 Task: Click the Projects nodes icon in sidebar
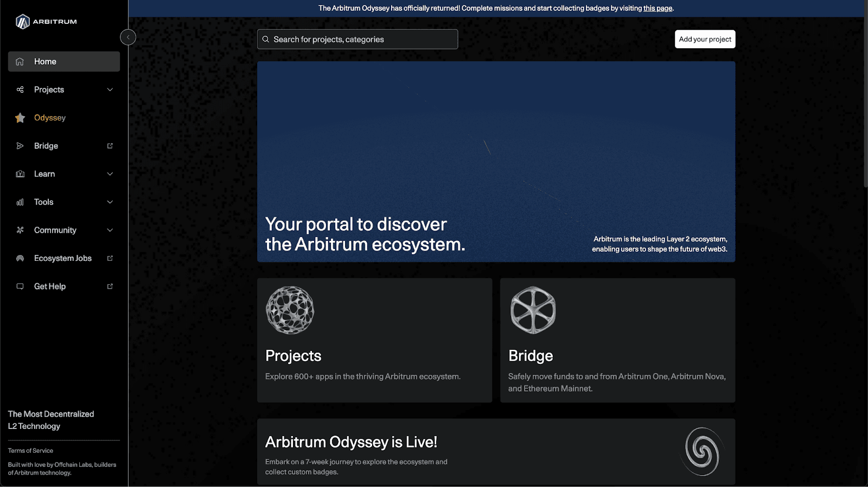tap(20, 89)
